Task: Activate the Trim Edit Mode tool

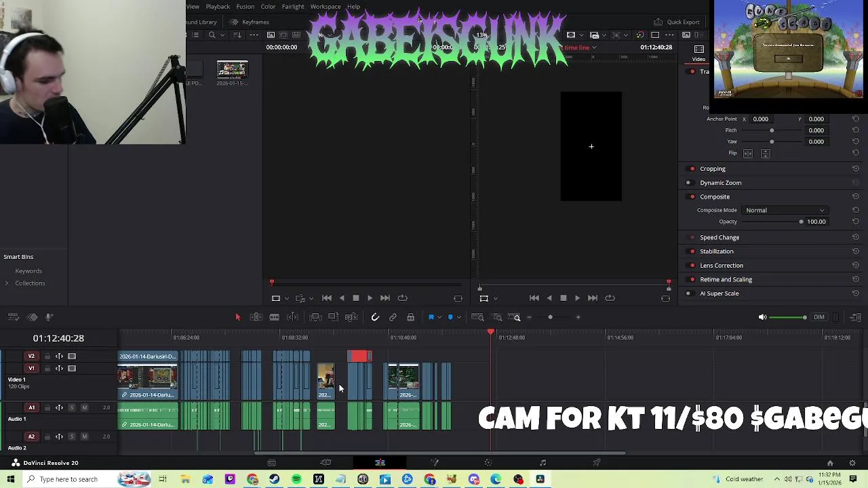Action: (x=256, y=317)
